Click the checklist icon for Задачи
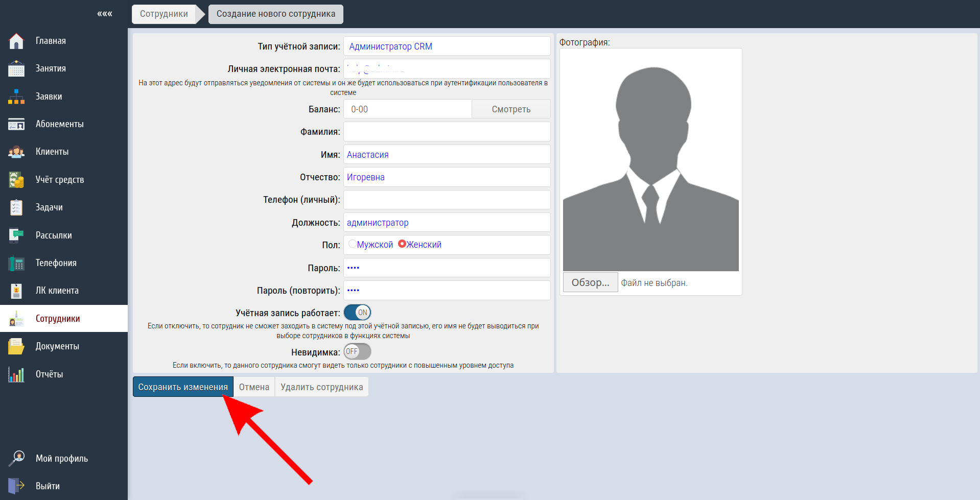The height and width of the screenshot is (500, 980). coord(16,207)
